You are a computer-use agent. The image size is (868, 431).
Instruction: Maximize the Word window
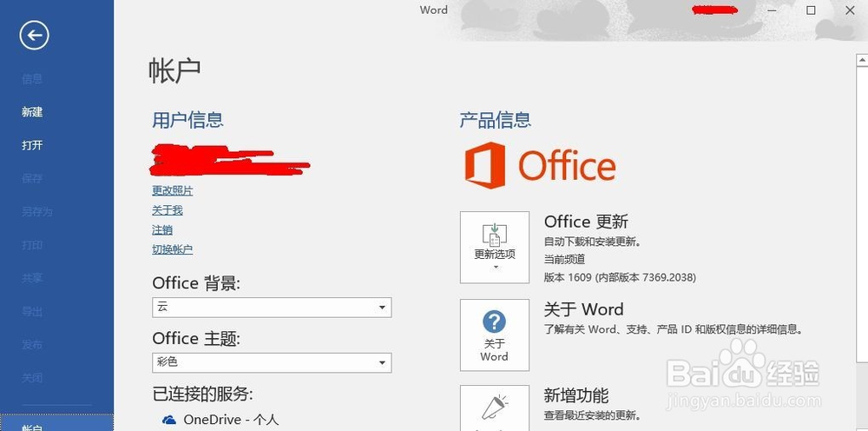click(811, 10)
